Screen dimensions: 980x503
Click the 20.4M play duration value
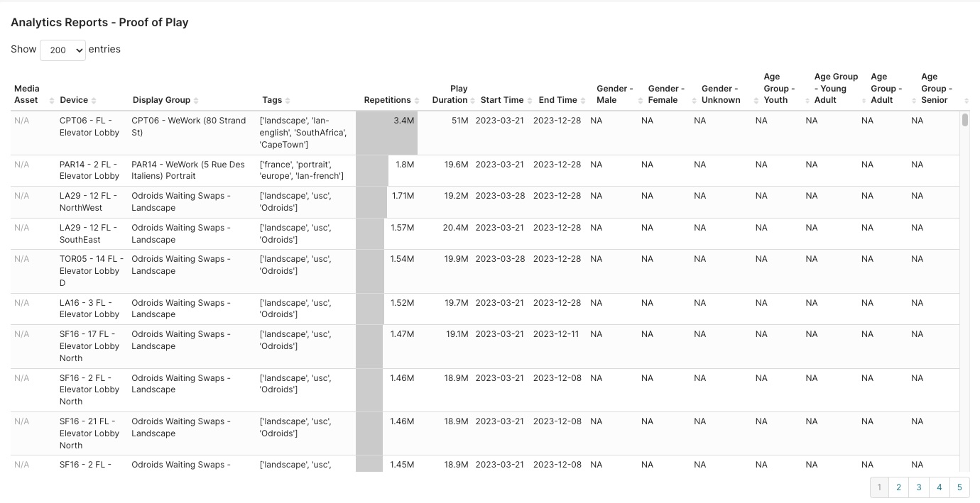[x=456, y=228]
